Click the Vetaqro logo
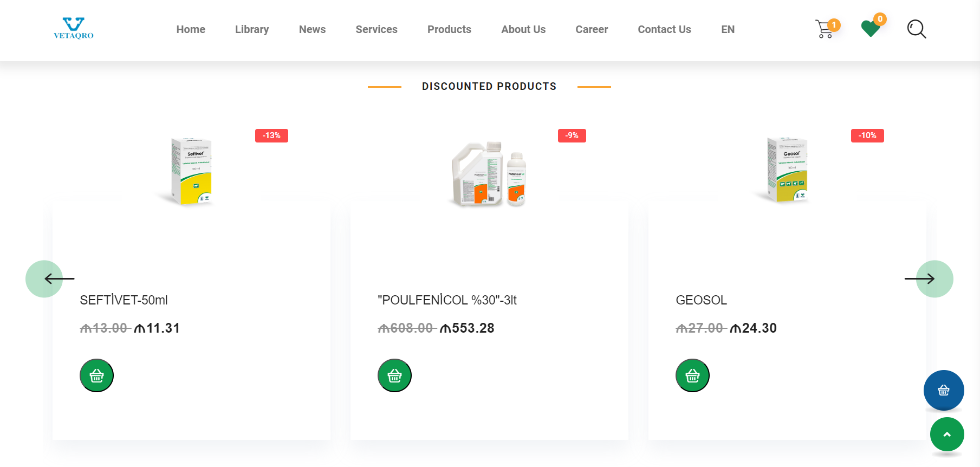The height and width of the screenshot is (467, 980). pos(74,28)
